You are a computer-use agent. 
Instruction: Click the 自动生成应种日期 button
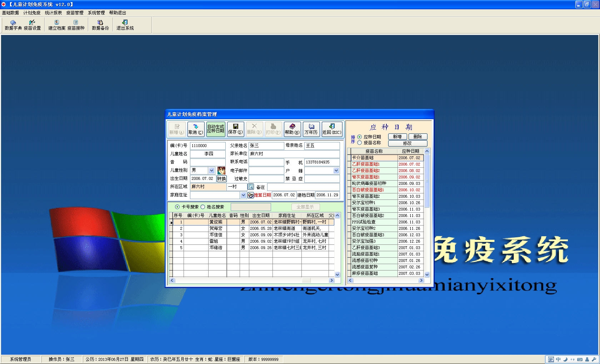pos(216,129)
